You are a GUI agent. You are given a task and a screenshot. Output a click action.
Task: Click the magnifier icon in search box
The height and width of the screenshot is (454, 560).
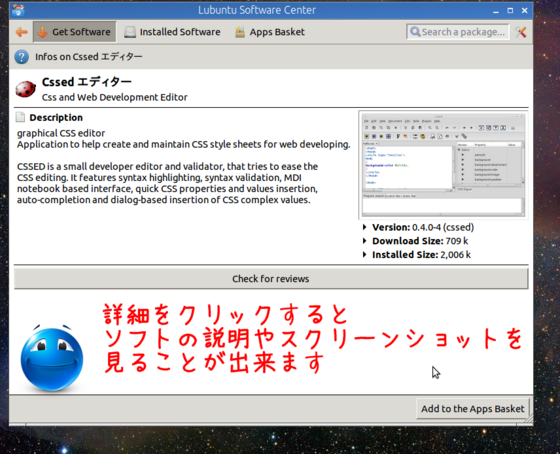click(x=415, y=32)
